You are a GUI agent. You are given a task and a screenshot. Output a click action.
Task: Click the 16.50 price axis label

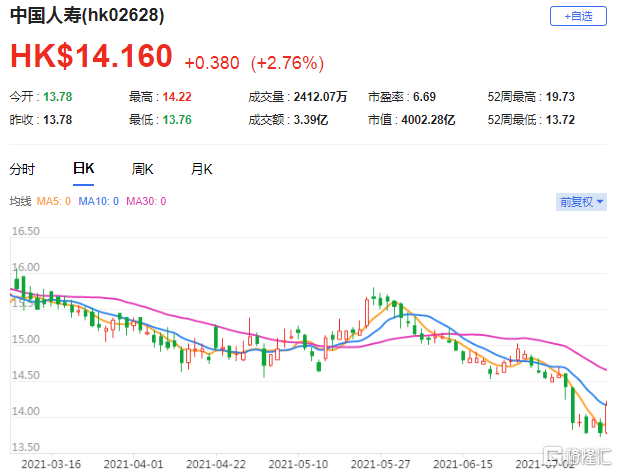pyautogui.click(x=25, y=231)
